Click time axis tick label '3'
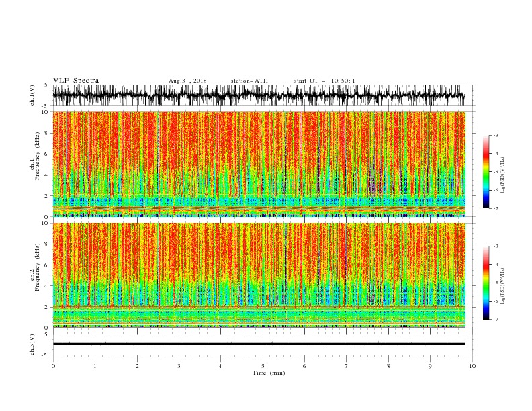The width and height of the screenshot is (532, 411). [179, 366]
